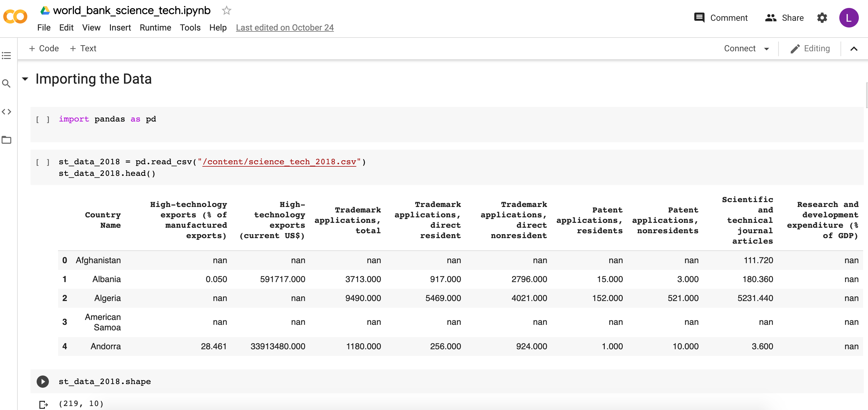Image resolution: width=868 pixels, height=410 pixels.
Task: Open the Files folder sidebar icon
Action: (x=6, y=140)
